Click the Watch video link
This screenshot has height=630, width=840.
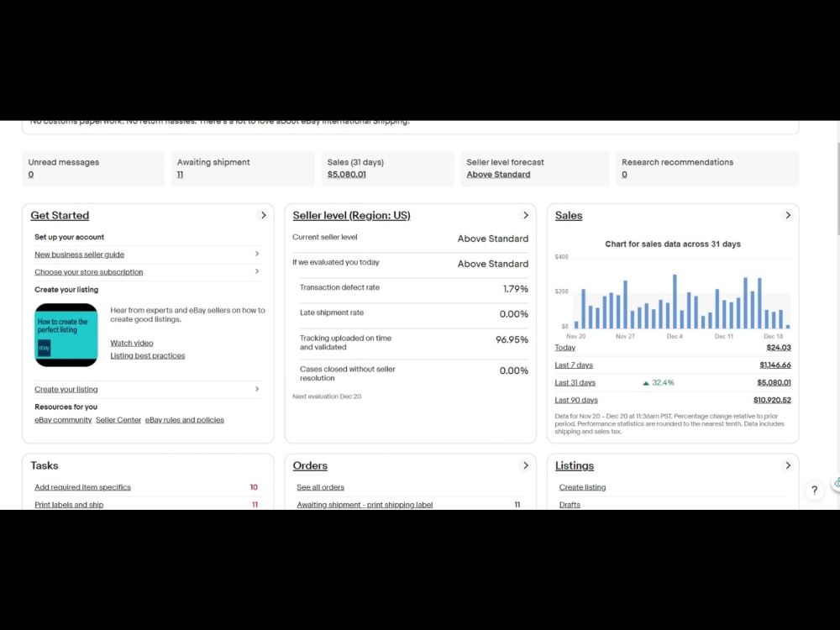[132, 343]
